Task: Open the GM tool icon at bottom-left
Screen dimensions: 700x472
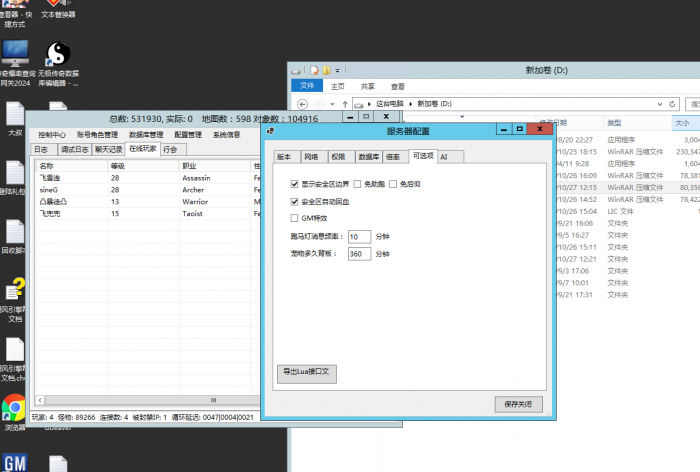Action: click(x=14, y=463)
